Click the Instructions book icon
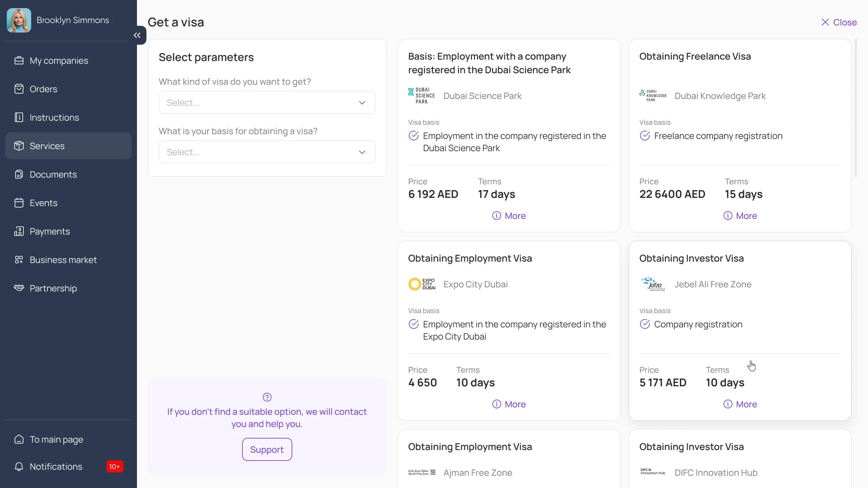868x488 pixels. point(19,118)
